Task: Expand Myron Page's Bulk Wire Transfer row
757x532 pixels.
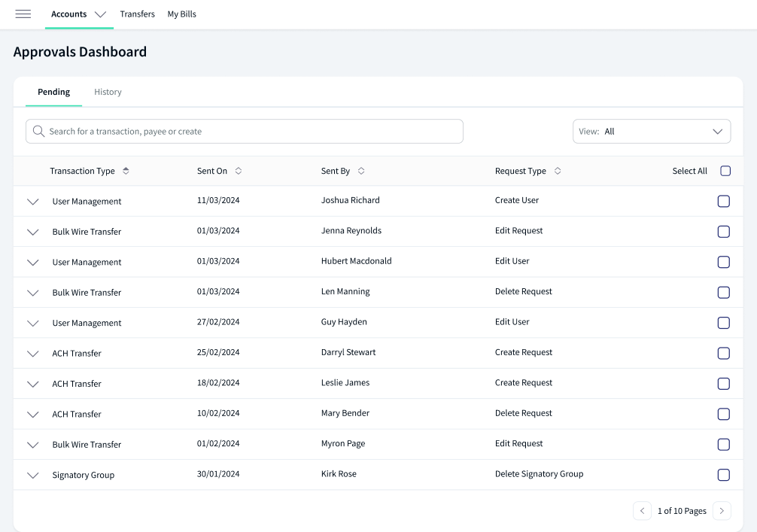Action: pos(33,445)
